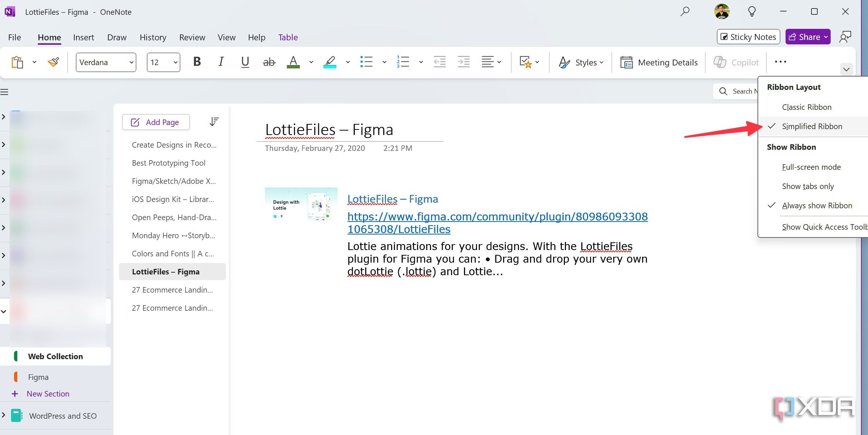Open the Table ribbon tab
This screenshot has width=868, height=435.
pos(288,37)
